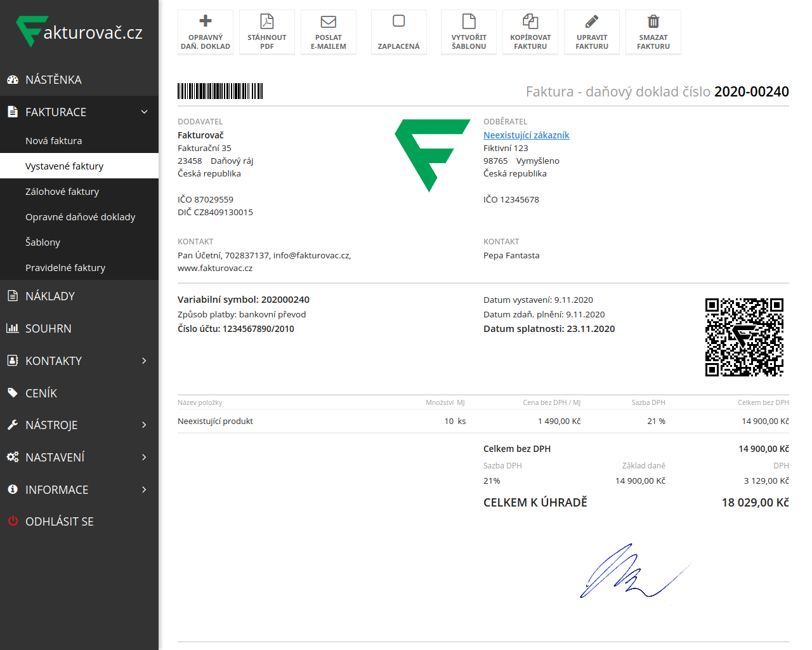
Task: Open Nová faktura in the sidebar
Action: pos(53,141)
